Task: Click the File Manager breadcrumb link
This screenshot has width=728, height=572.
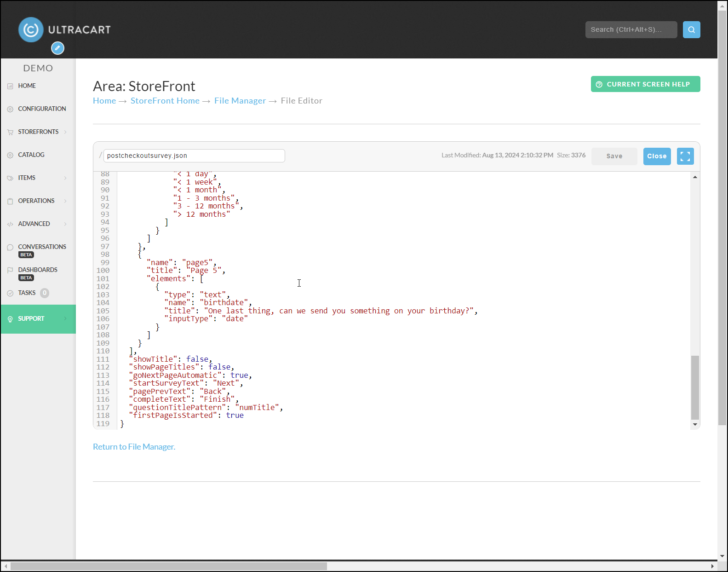Action: [240, 101]
